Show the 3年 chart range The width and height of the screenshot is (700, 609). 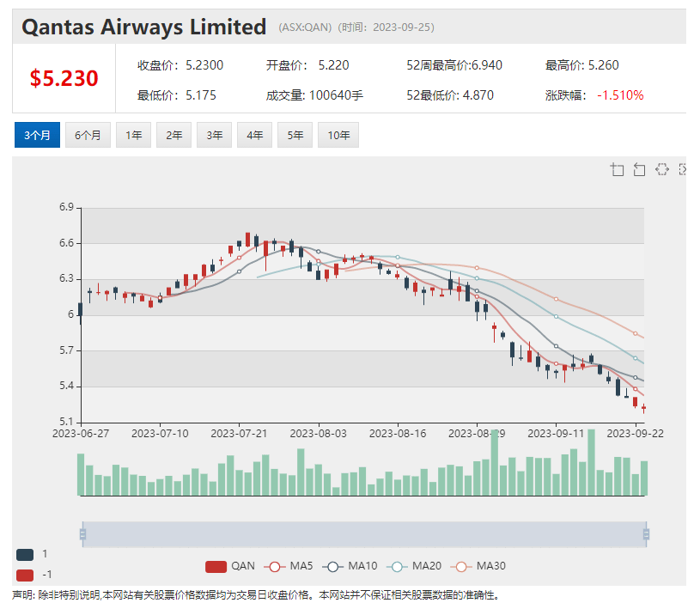[214, 135]
